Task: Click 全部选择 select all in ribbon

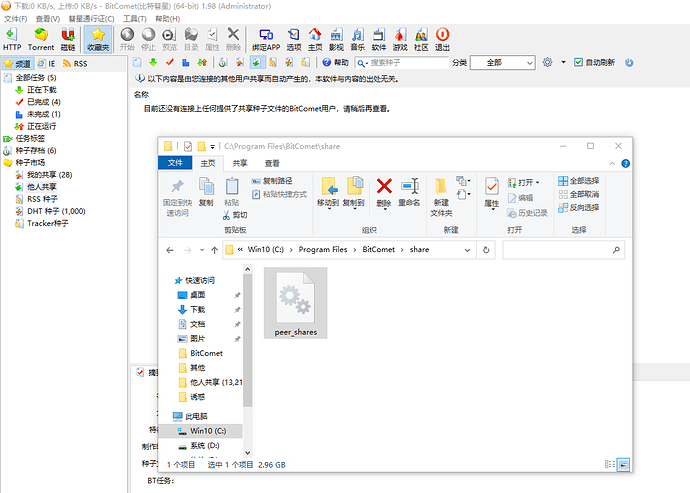Action: coord(579,181)
